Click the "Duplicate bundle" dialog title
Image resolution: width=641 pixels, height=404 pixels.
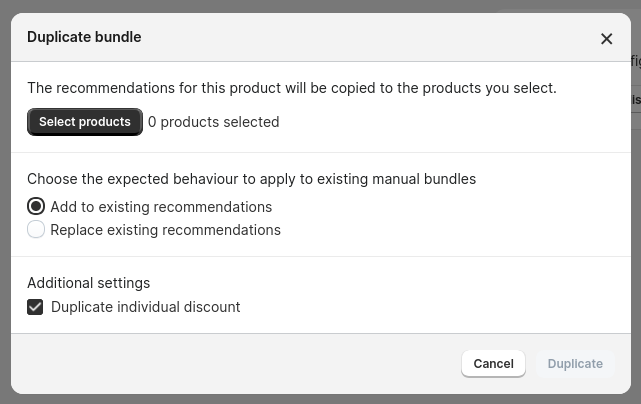[84, 37]
